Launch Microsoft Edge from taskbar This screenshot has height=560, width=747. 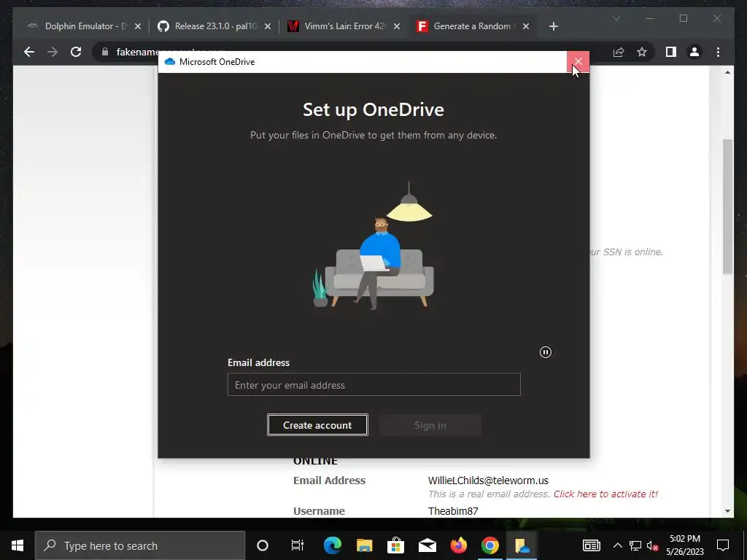click(333, 545)
